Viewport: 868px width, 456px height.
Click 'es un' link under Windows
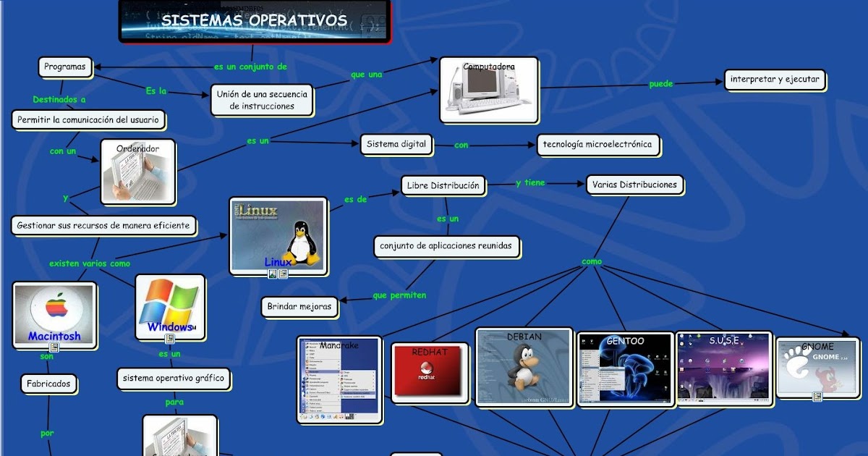170,354
